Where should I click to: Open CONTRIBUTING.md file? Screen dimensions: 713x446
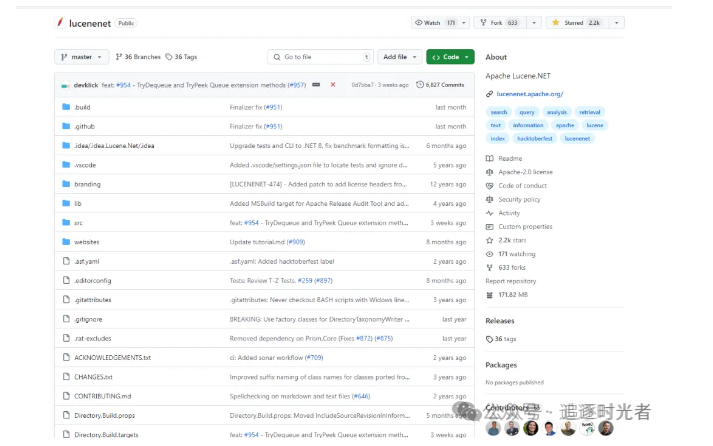pos(103,396)
